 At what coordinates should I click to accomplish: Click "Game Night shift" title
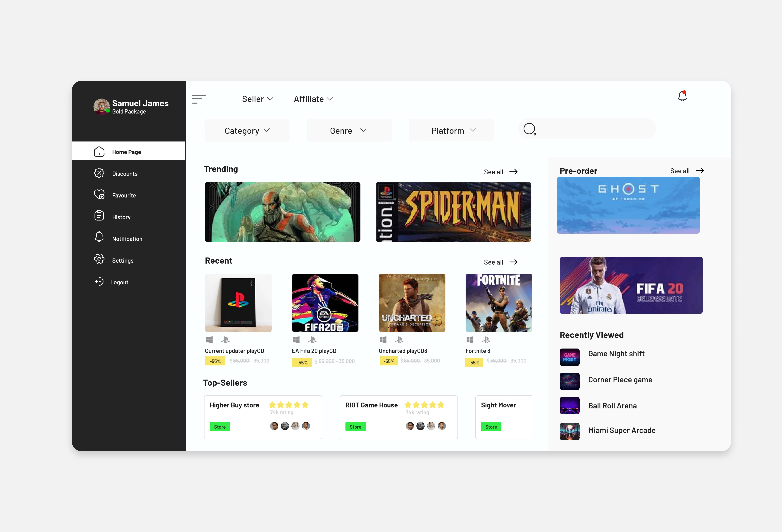click(616, 353)
